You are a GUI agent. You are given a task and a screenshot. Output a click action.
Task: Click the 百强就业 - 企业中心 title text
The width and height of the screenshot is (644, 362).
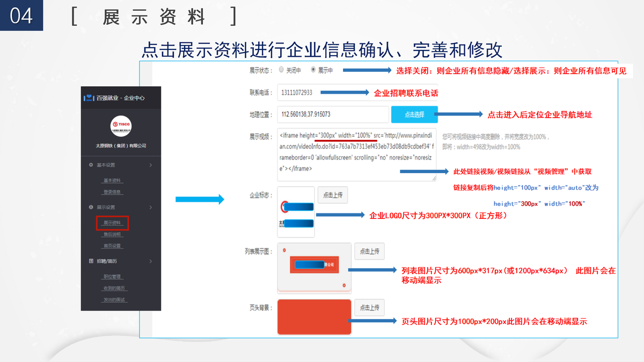[120, 98]
